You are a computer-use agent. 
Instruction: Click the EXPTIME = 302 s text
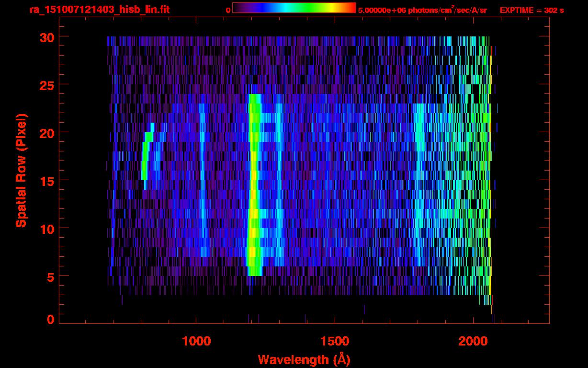click(531, 10)
